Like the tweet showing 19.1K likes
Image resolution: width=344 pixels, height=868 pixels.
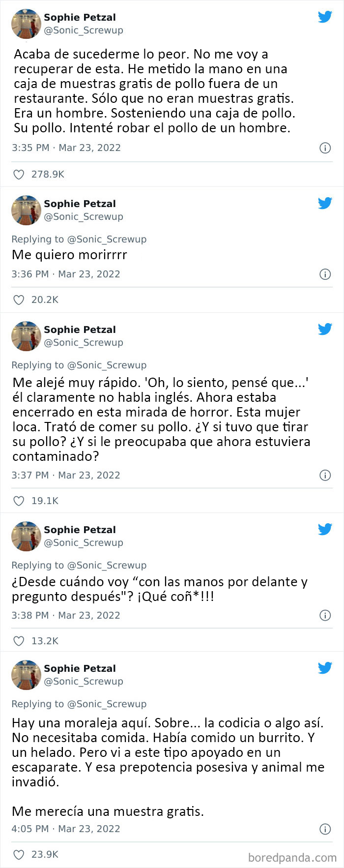(x=19, y=501)
